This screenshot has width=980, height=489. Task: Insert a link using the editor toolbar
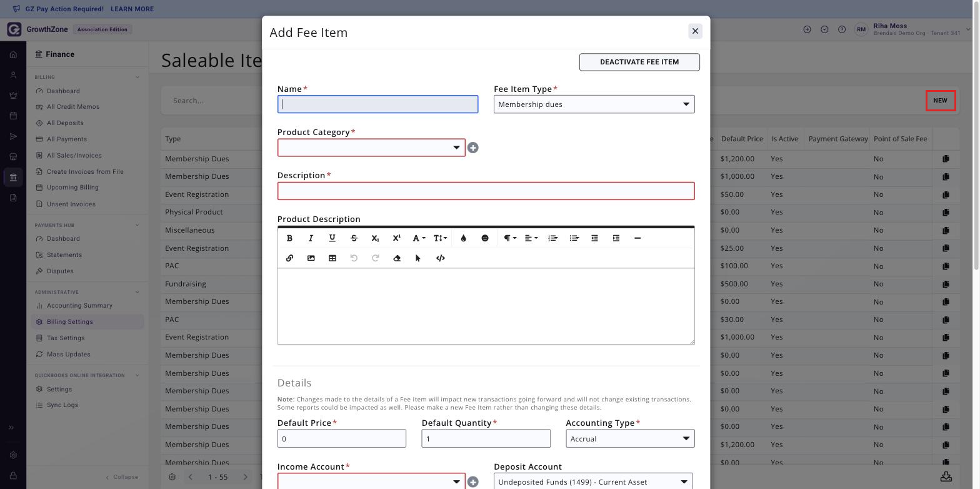(x=289, y=258)
